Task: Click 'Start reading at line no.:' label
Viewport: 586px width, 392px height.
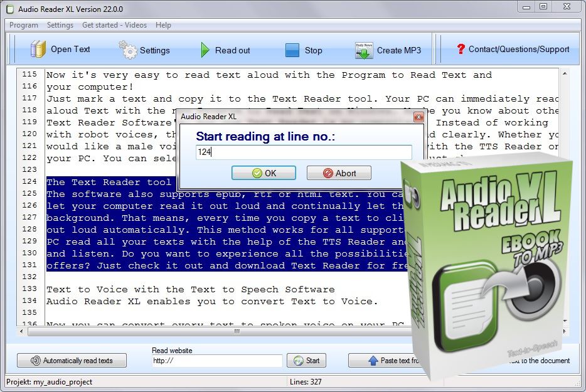Action: coord(265,136)
